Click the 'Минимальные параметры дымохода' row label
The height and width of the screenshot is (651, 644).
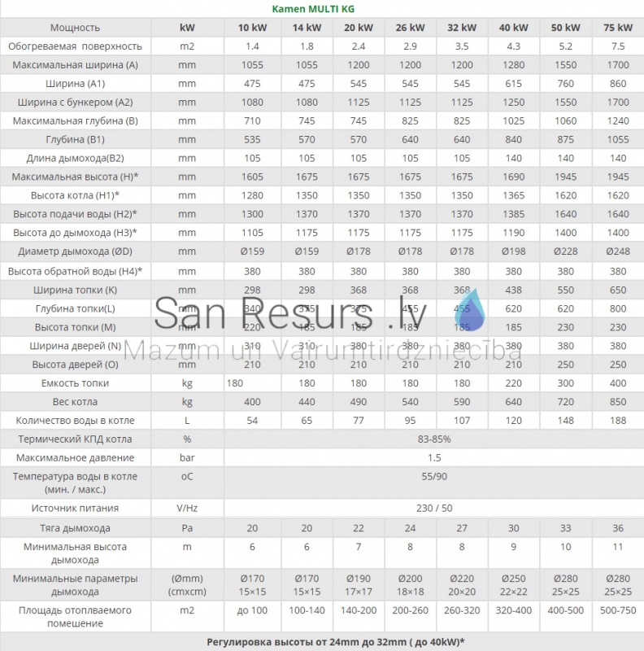(75, 585)
